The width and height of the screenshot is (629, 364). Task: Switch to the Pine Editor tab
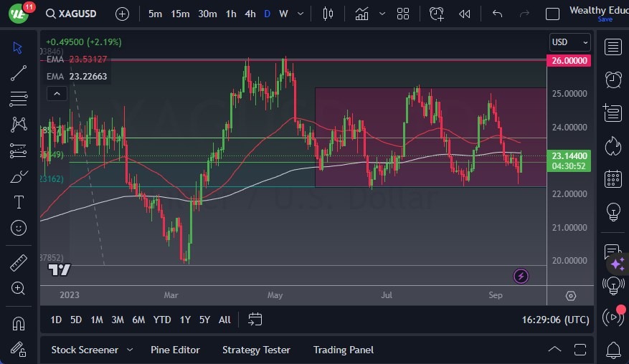[x=175, y=350]
